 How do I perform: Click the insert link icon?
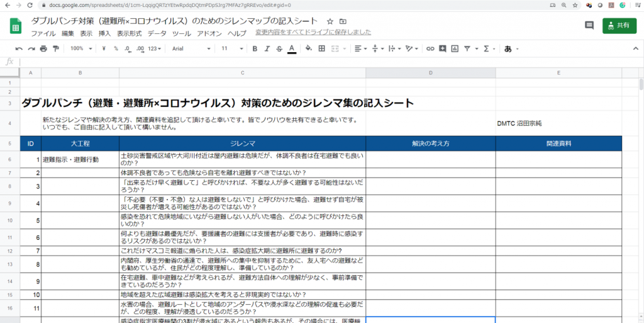(430, 48)
